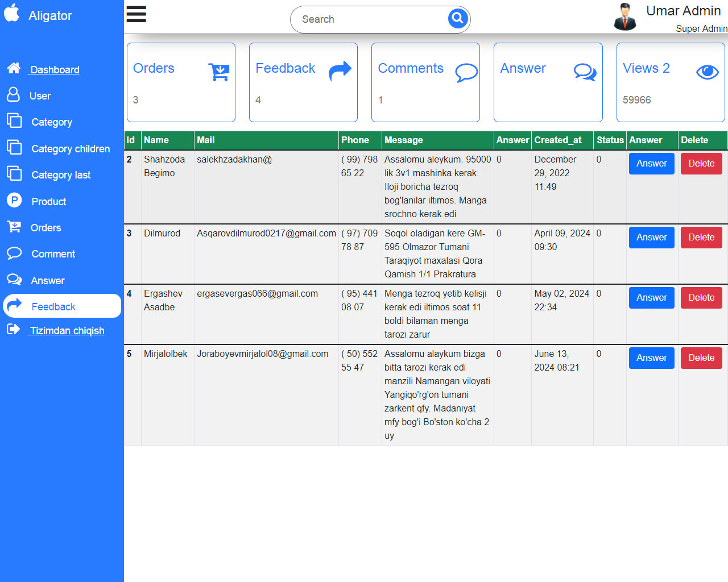The width and height of the screenshot is (728, 582).
Task: Click the Aligator apple logo
Action: click(x=12, y=13)
